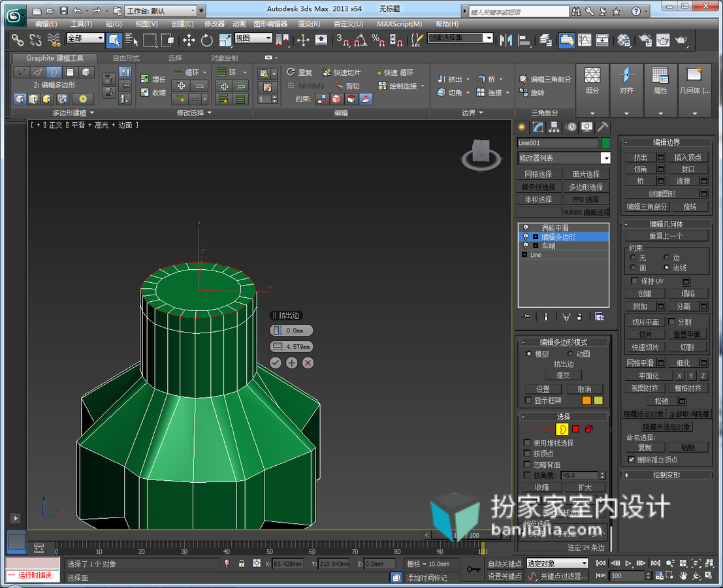Click the Auto Key button
Image resolution: width=723 pixels, height=588 pixels.
point(504,564)
